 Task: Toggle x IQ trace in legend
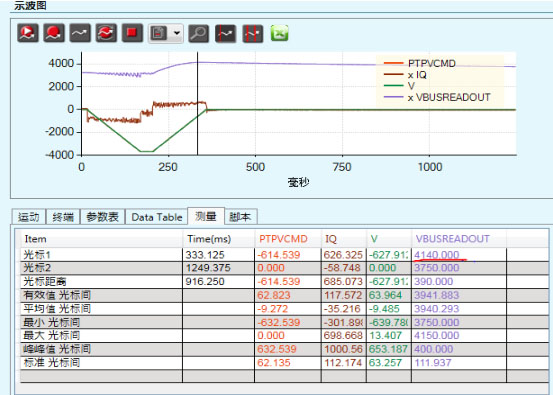point(405,75)
